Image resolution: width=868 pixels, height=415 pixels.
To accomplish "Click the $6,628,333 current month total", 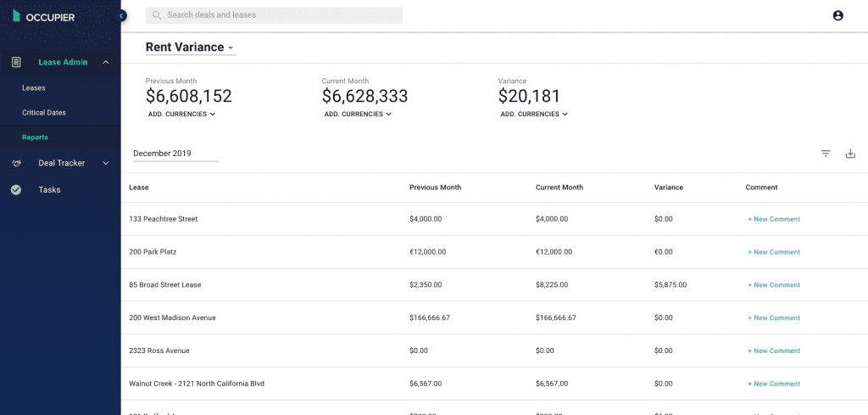I will (364, 97).
